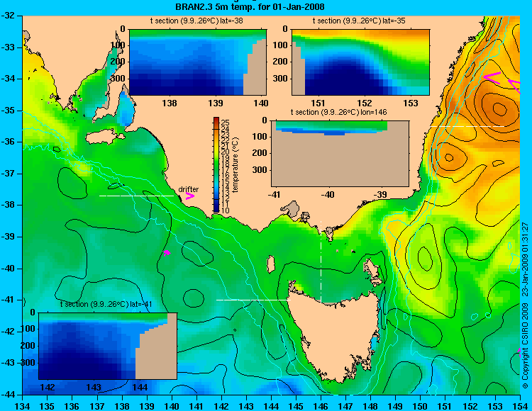The image size is (532, 411).
Task: Click the '100' depth label in the lat=-38 inset
Action: click(x=118, y=45)
